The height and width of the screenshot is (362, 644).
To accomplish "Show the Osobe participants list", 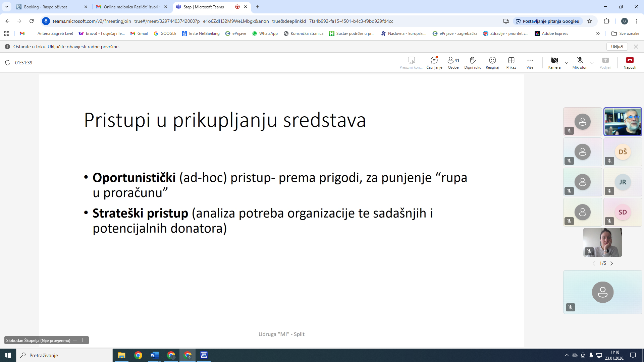I will coord(453,62).
